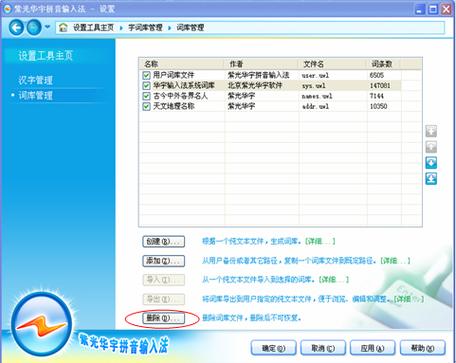This screenshot has width=456, height=363.
Task: Uncheck the 华宇输入法系统词库 checkbox
Action: (x=146, y=86)
